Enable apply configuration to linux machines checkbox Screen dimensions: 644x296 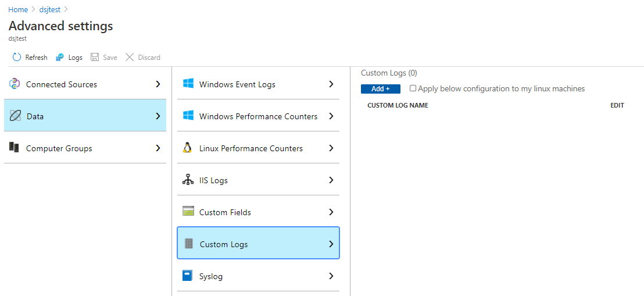click(x=413, y=88)
